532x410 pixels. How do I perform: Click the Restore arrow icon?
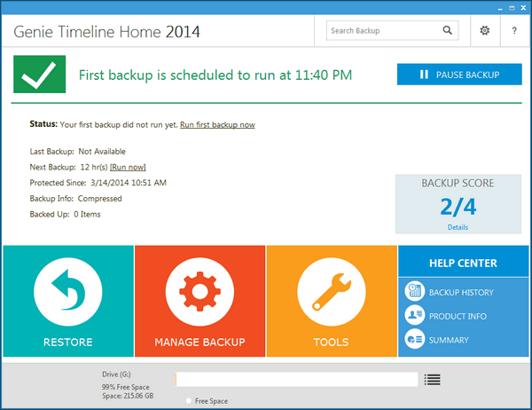tap(68, 291)
